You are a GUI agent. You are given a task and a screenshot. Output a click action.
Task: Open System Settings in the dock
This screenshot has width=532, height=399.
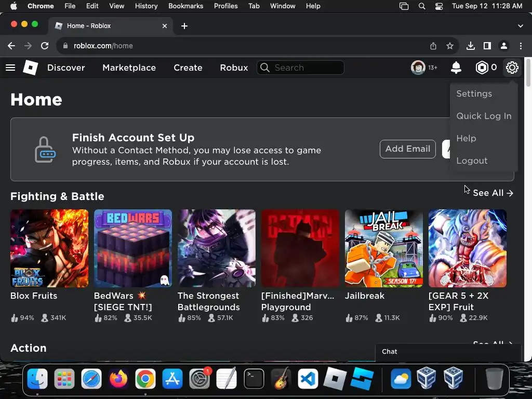tap(199, 379)
